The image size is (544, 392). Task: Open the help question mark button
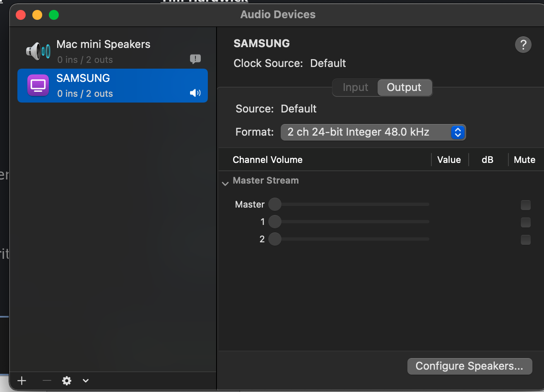click(523, 45)
